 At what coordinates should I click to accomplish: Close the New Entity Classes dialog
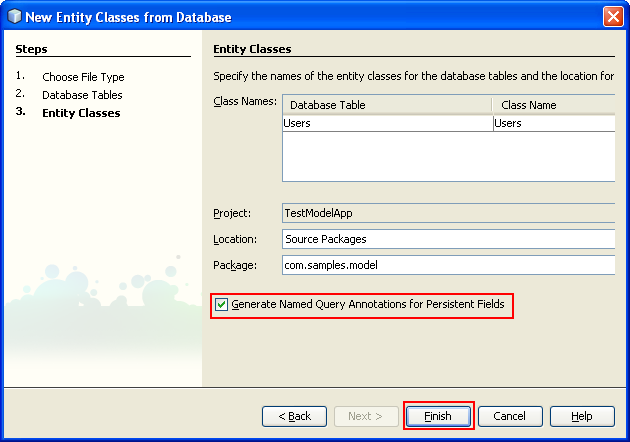coord(613,17)
